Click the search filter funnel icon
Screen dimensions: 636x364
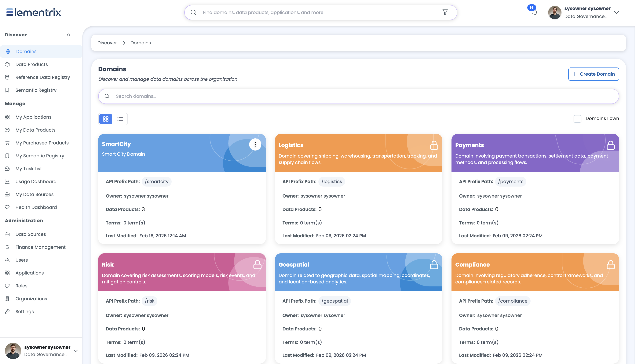click(x=445, y=12)
